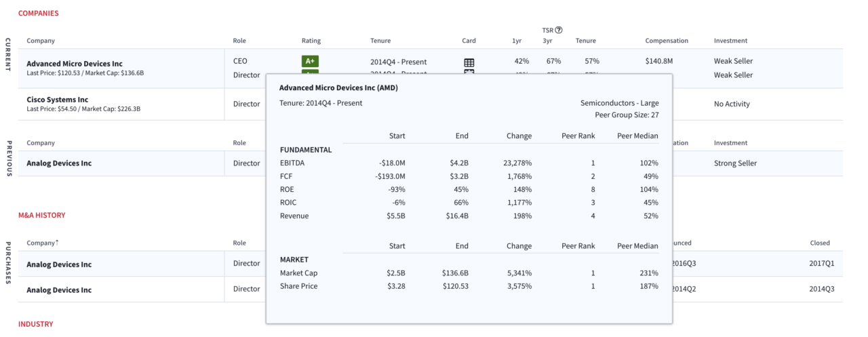Open Cisco Systems Inc company link
The width and height of the screenshot is (868, 337).
[58, 100]
